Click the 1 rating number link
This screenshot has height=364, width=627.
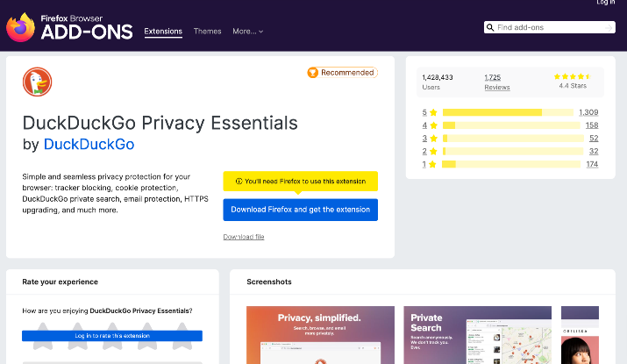424,164
